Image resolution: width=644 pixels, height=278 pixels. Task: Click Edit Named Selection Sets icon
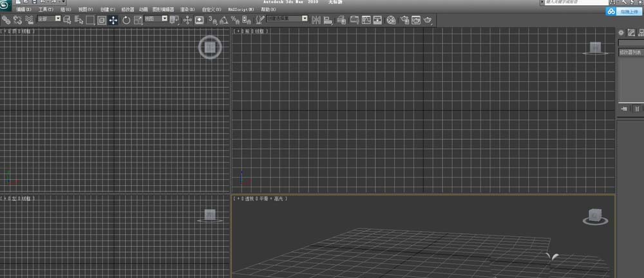point(260,20)
